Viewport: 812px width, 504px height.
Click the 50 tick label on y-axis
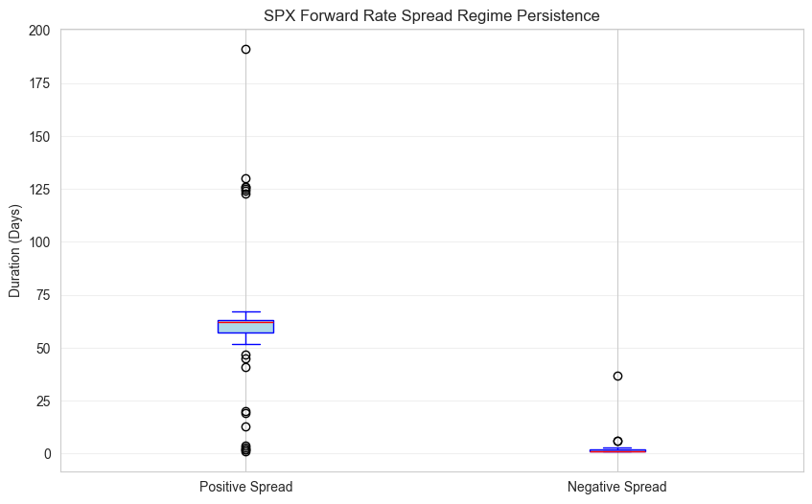[43, 348]
